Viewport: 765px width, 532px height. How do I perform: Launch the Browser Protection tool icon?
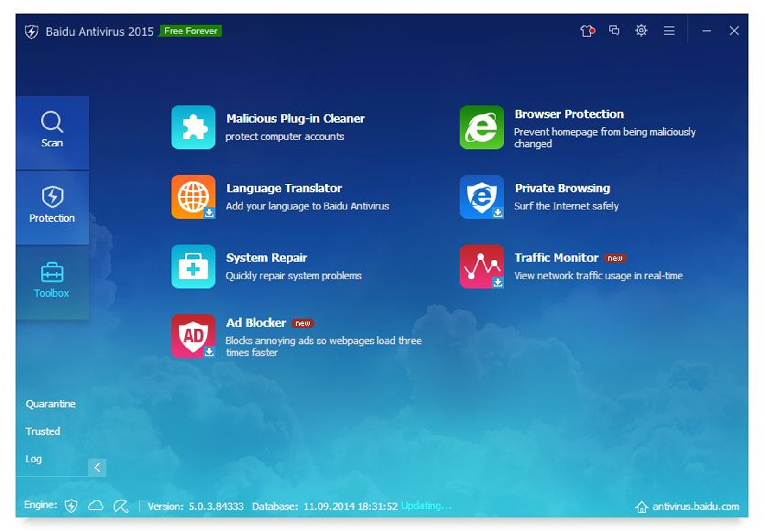(x=481, y=127)
